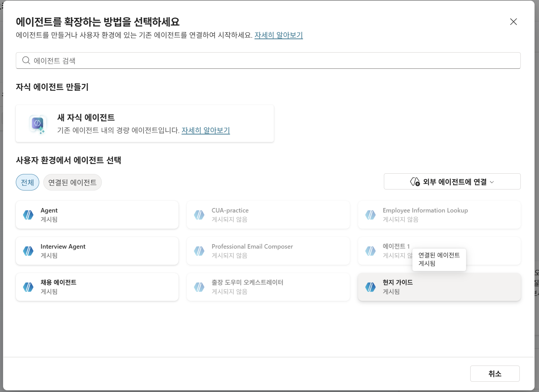The image size is (539, 392).
Task: Select the 채용 에이전트 card title
Action: point(58,282)
